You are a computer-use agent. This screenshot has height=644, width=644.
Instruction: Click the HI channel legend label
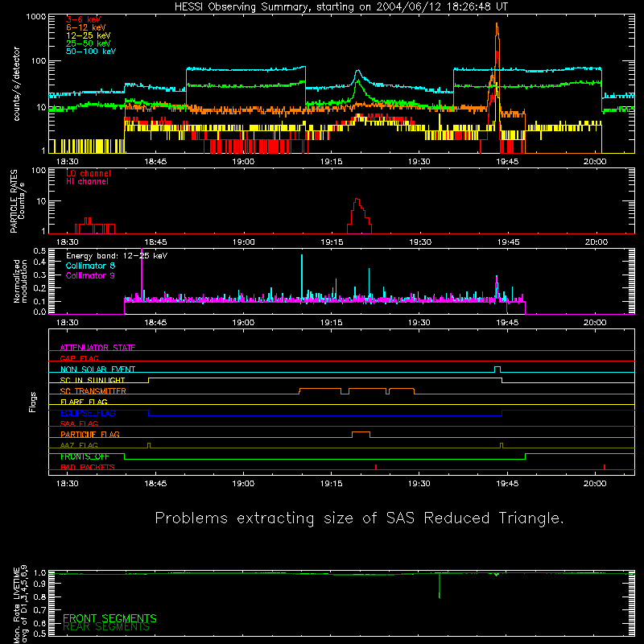click(87, 182)
